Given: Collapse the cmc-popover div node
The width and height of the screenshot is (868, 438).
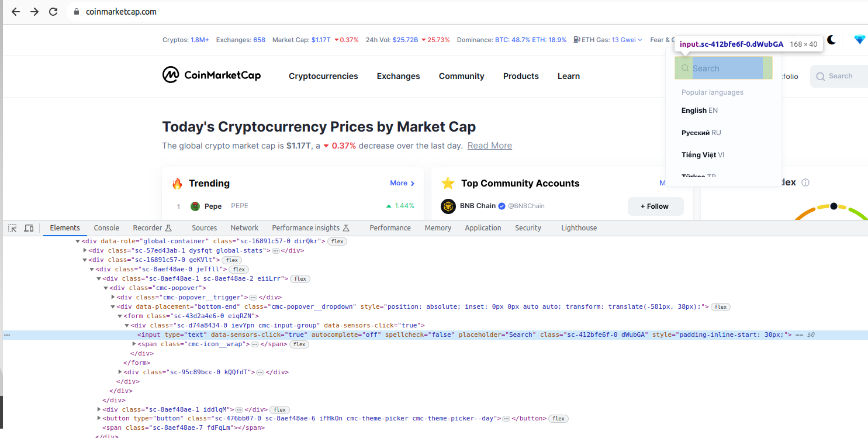Looking at the screenshot, I should tap(106, 288).
